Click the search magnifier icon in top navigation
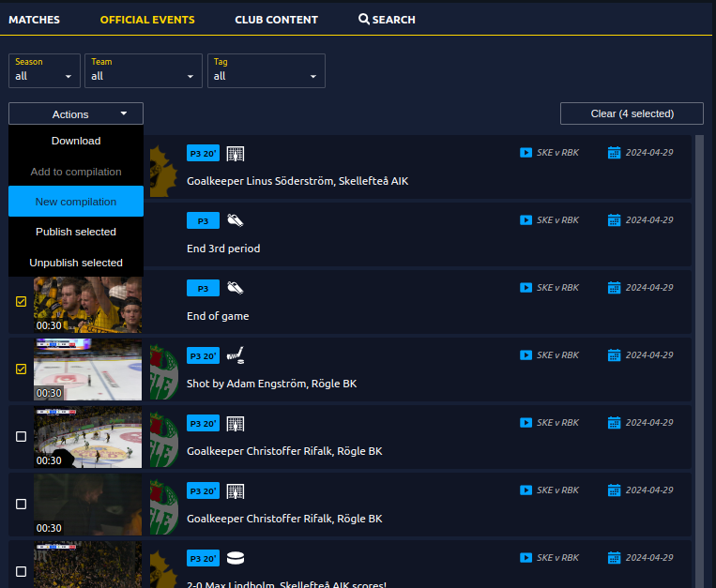 (364, 19)
